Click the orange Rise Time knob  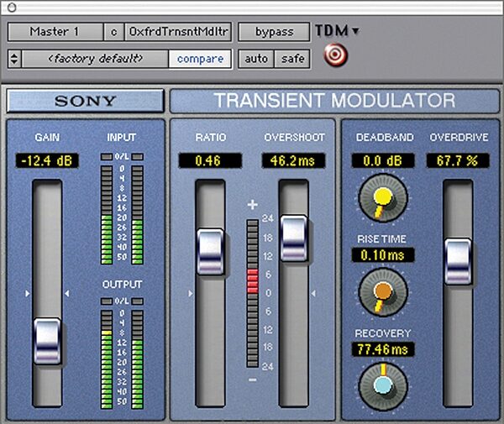click(383, 293)
